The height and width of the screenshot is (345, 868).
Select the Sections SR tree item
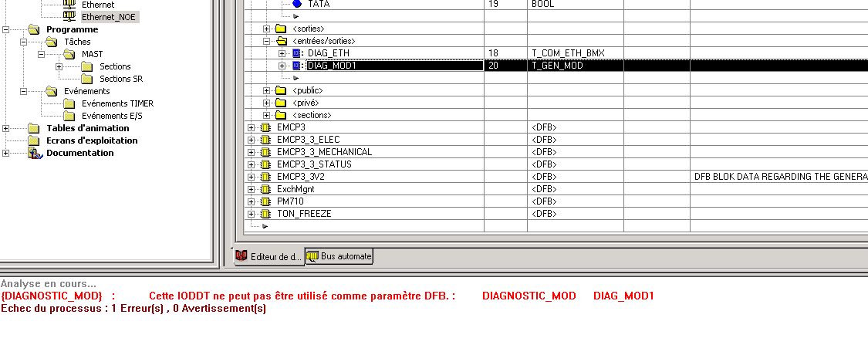pyautogui.click(x=120, y=79)
